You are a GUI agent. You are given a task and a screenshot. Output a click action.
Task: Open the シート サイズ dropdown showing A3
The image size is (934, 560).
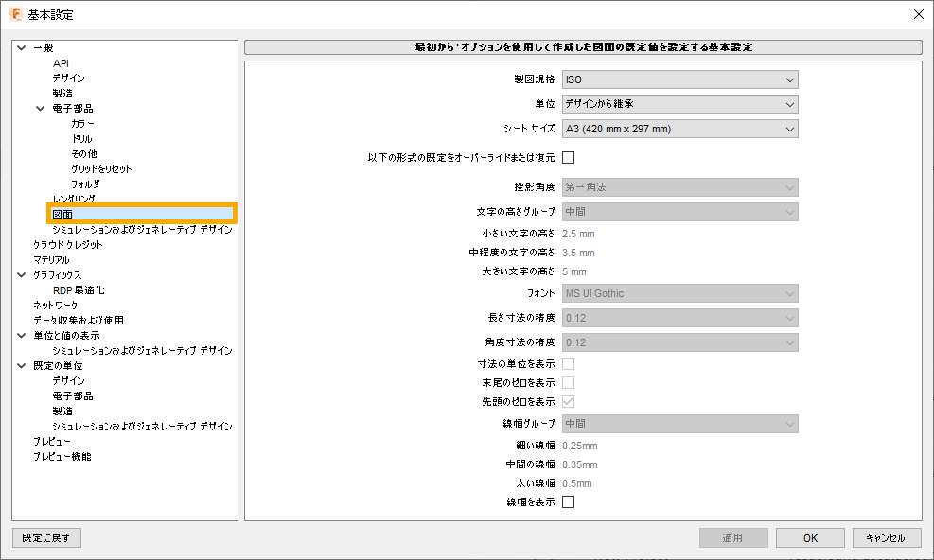[x=679, y=129]
